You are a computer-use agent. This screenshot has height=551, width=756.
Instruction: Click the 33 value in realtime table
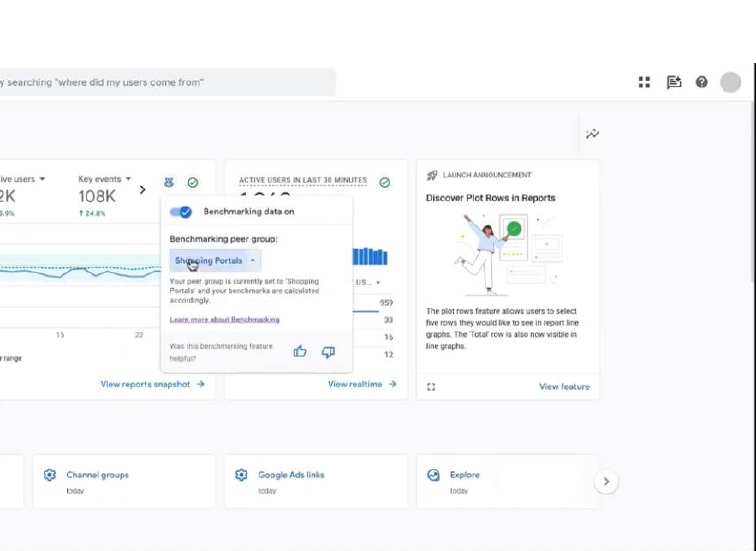point(389,320)
